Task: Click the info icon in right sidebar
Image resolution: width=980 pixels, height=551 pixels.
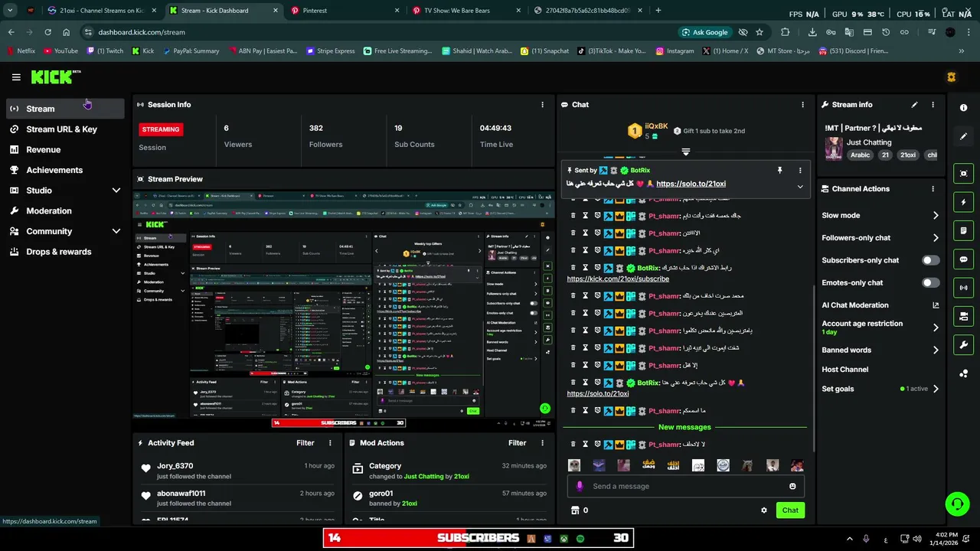Action: click(964, 108)
